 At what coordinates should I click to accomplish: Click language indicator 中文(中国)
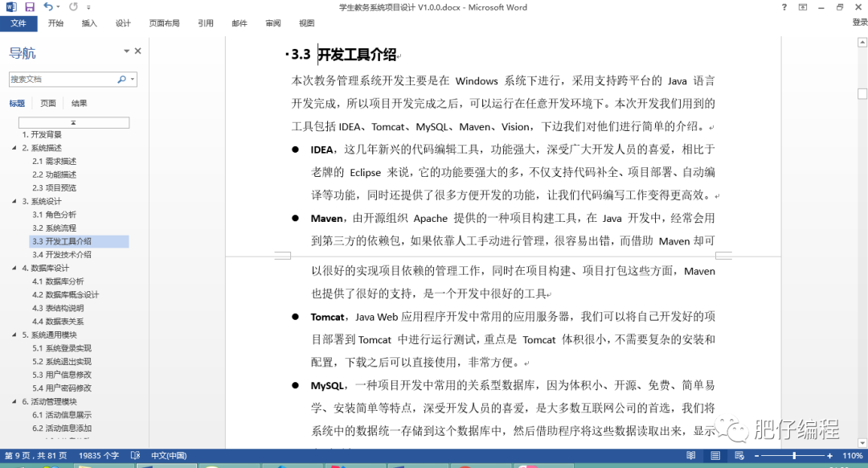click(169, 456)
